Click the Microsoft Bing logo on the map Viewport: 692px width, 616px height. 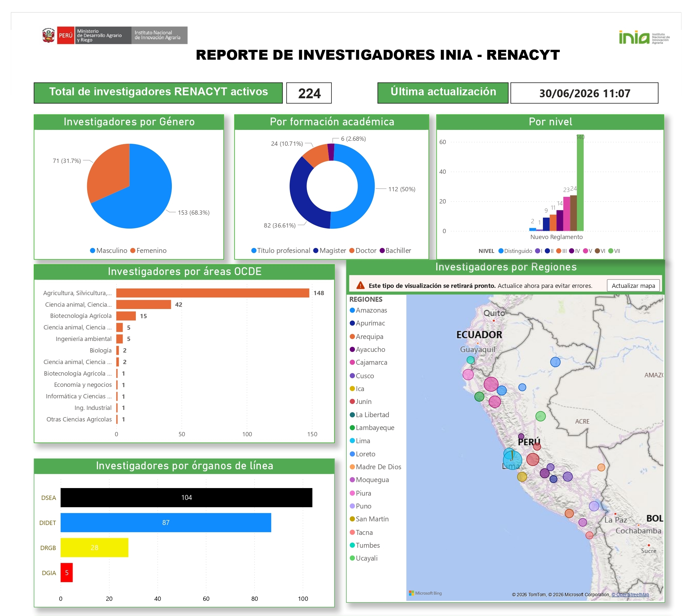click(x=425, y=593)
